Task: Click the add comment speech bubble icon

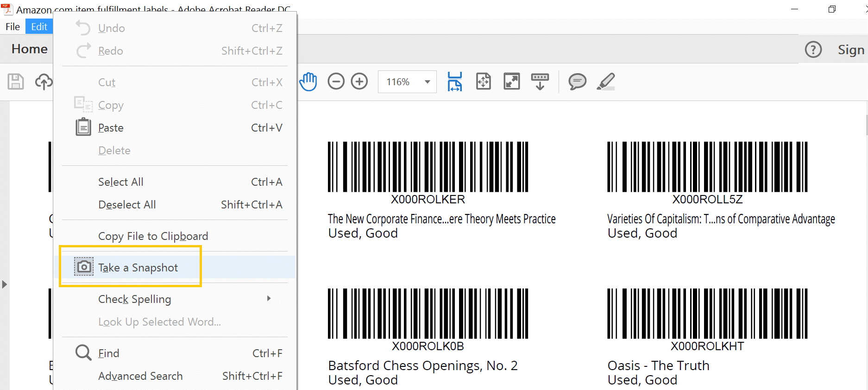Action: tap(577, 82)
